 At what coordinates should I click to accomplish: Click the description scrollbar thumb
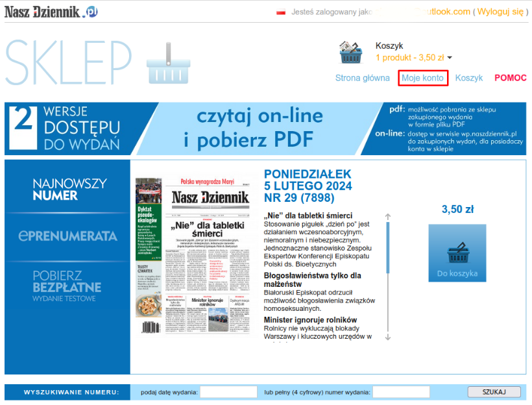click(388, 247)
